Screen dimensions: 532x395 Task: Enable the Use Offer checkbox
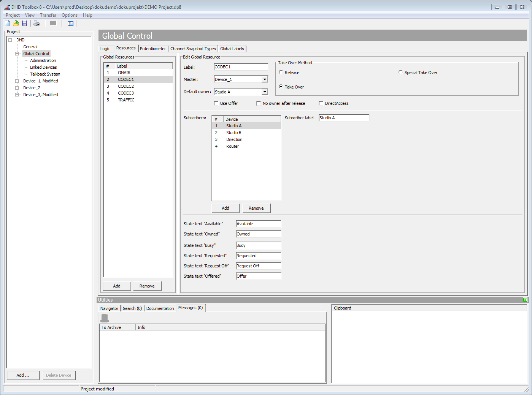216,103
